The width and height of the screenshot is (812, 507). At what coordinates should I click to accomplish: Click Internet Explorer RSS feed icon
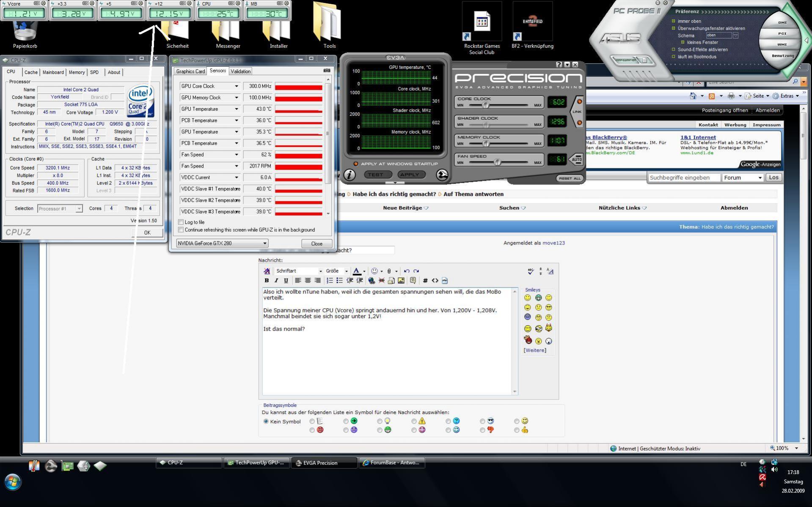712,96
